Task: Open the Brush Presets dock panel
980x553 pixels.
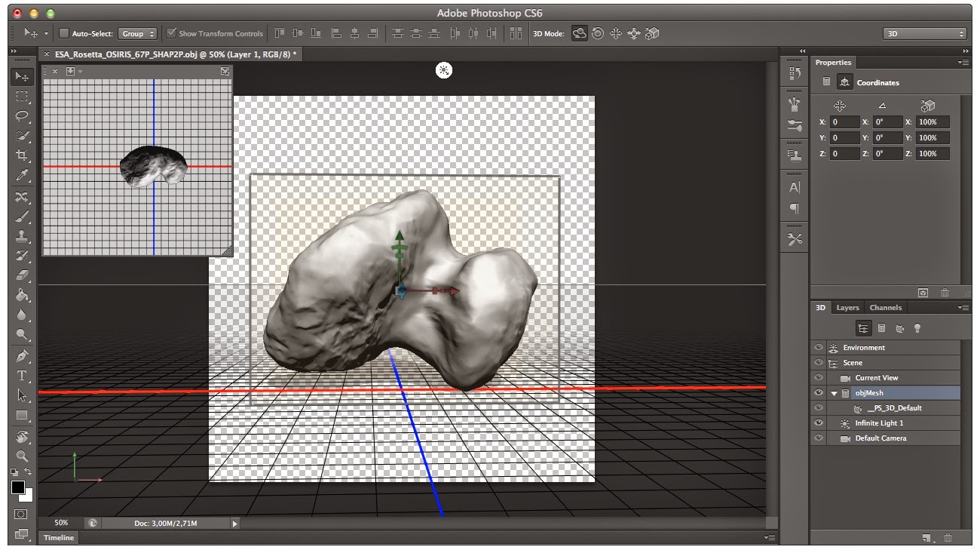Action: point(795,125)
